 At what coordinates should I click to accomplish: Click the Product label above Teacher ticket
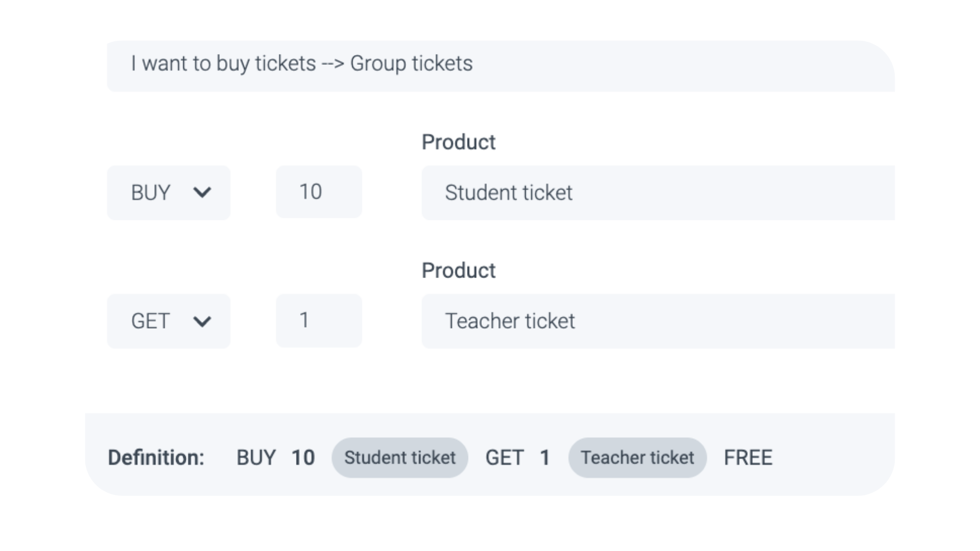click(x=458, y=271)
